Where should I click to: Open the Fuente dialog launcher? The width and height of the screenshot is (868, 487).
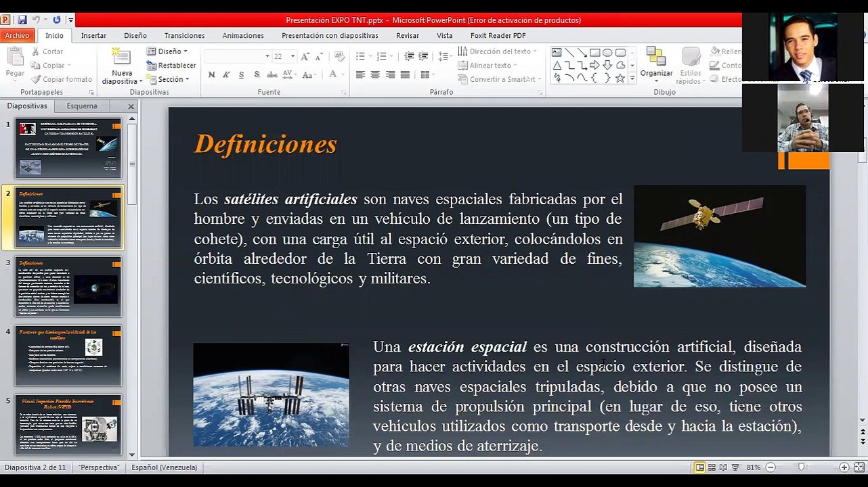coord(343,92)
